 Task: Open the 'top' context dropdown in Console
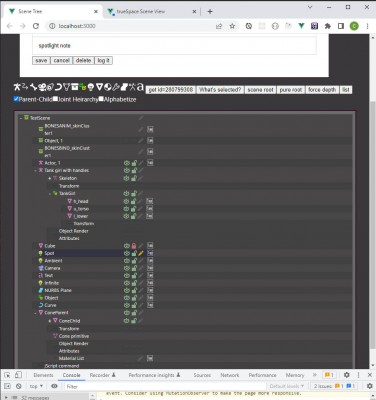[36, 386]
